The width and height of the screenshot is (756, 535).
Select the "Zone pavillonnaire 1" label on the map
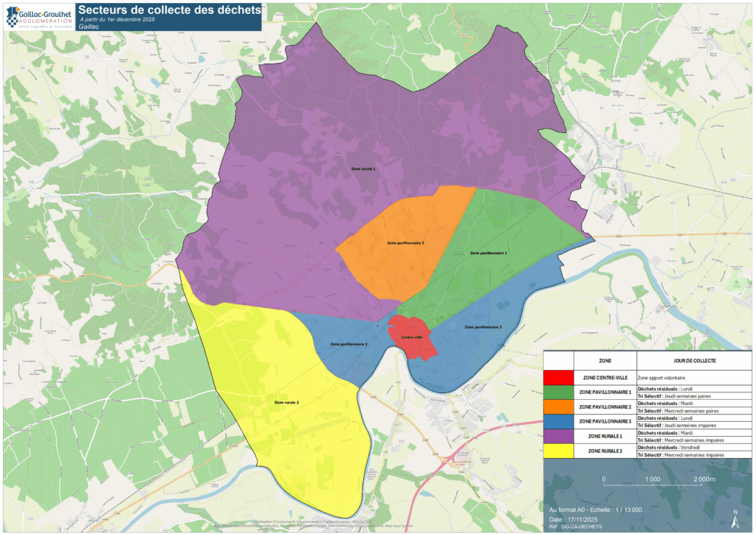coord(489,253)
